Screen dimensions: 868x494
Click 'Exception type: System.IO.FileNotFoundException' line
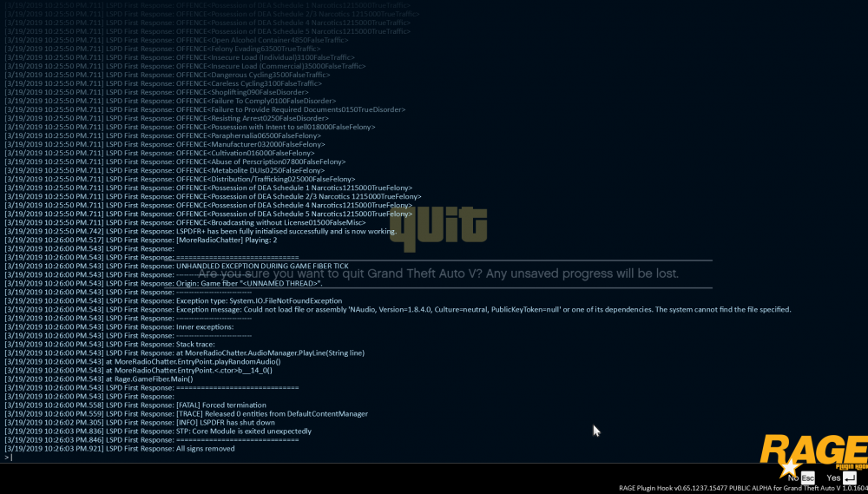pyautogui.click(x=174, y=300)
